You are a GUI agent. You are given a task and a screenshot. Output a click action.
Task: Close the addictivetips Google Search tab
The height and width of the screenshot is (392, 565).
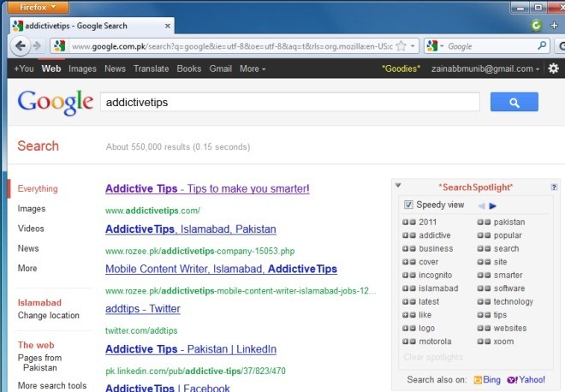[x=168, y=26]
